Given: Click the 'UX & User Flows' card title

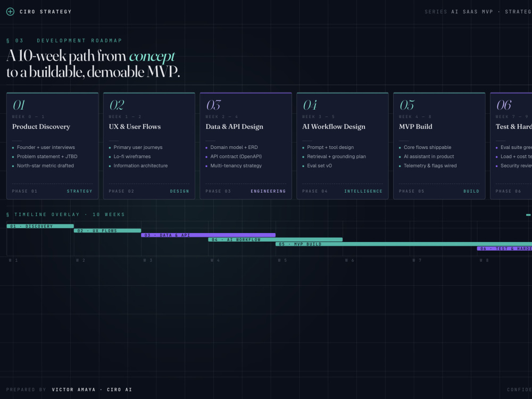Looking at the screenshot, I should [x=135, y=127].
